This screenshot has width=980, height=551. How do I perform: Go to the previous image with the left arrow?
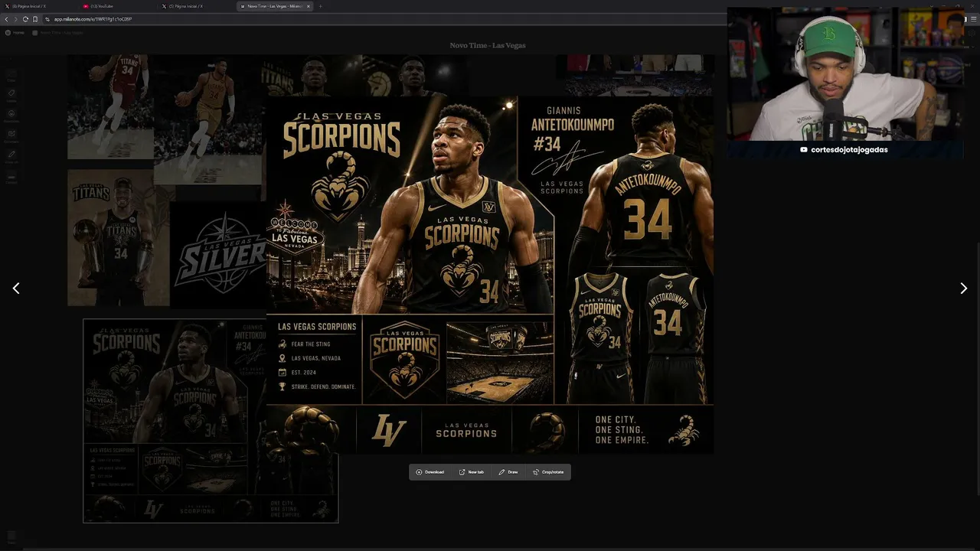[x=16, y=289]
